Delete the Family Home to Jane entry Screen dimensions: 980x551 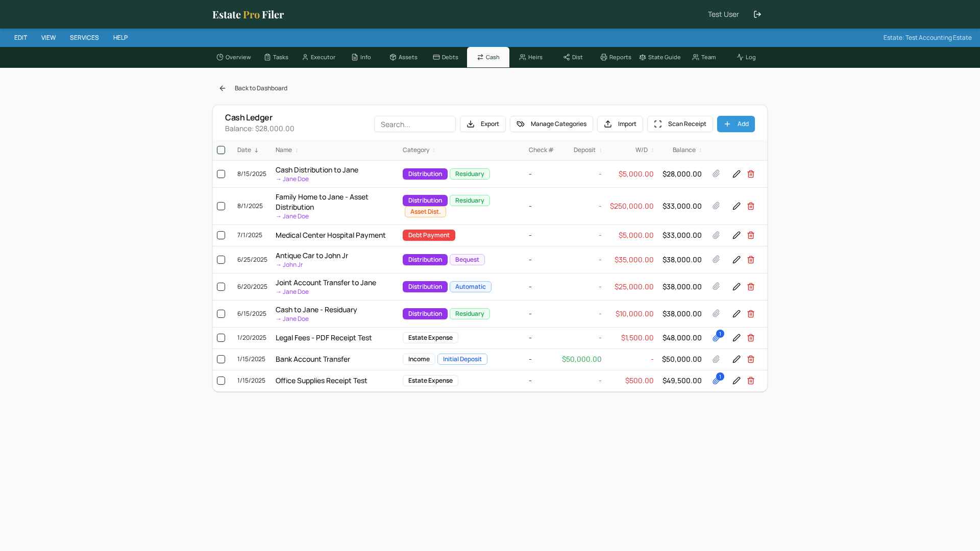pyautogui.click(x=751, y=206)
